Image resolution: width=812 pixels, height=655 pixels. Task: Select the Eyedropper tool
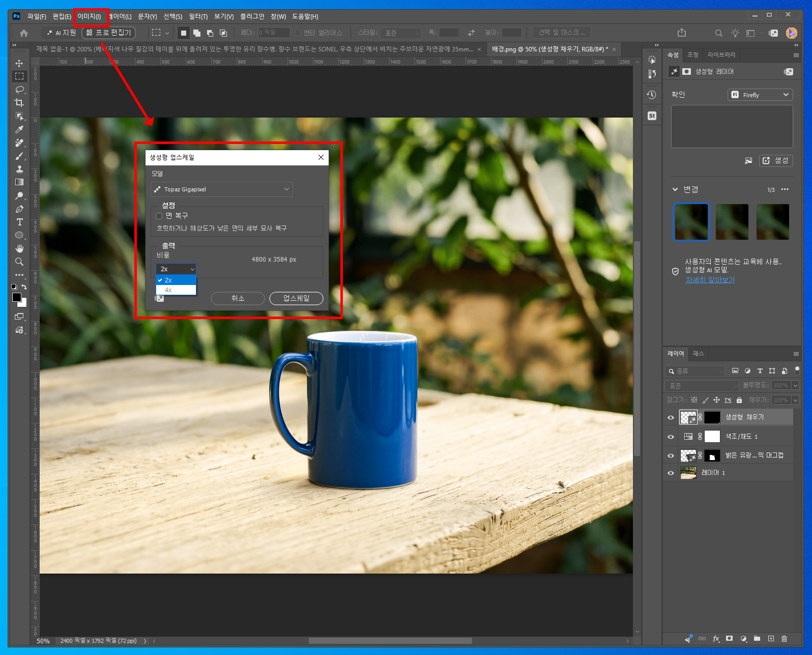pyautogui.click(x=19, y=129)
